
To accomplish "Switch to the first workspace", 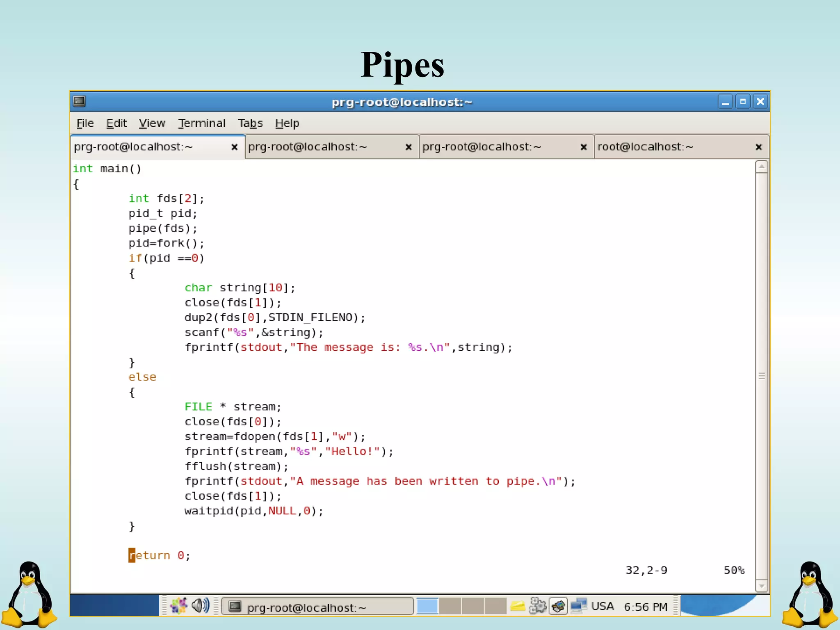I will point(427,606).
